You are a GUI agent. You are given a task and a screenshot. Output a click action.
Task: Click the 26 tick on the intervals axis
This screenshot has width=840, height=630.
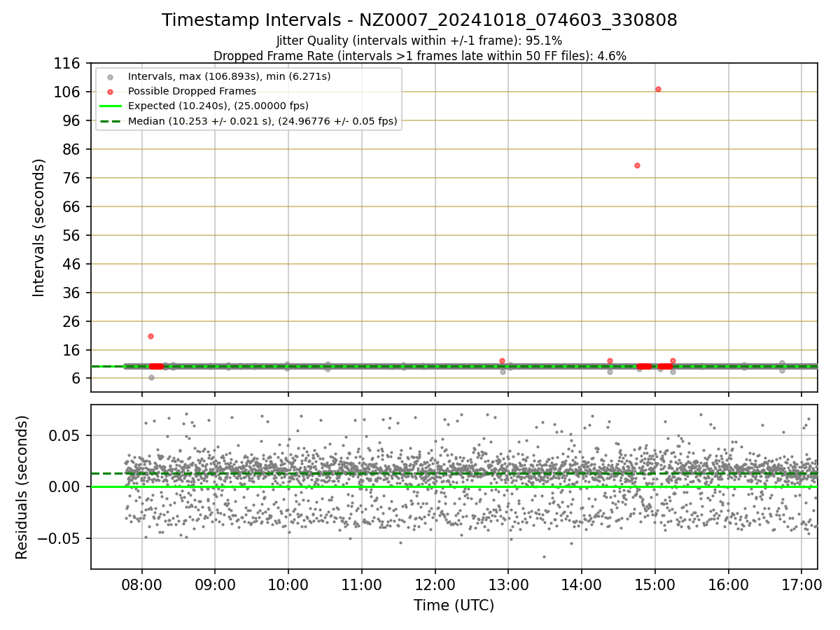pyautogui.click(x=72, y=322)
